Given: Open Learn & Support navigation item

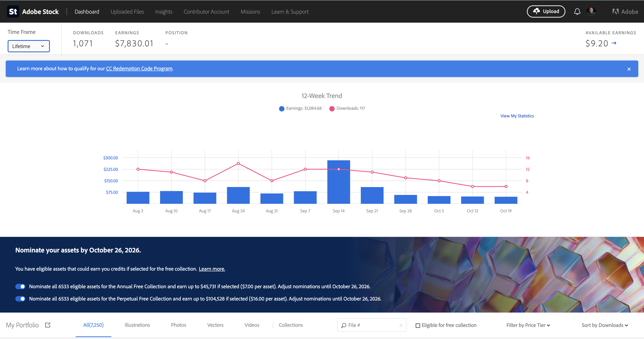Looking at the screenshot, I should [x=290, y=11].
